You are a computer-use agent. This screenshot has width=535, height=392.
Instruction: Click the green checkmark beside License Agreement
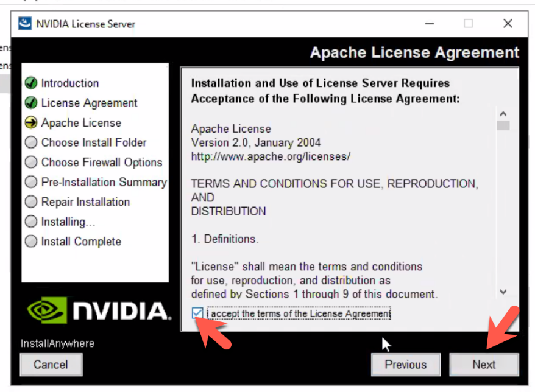pos(31,103)
